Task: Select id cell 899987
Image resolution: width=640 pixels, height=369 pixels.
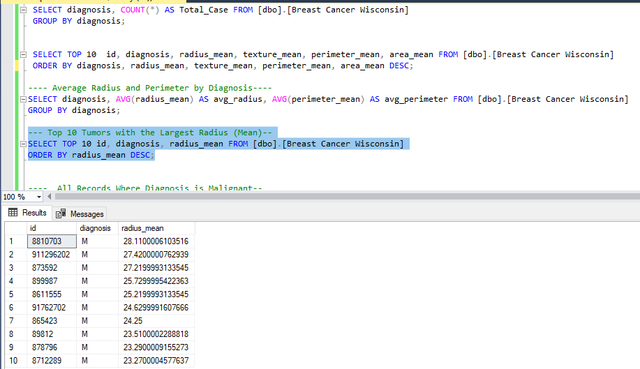Action: (x=52, y=281)
